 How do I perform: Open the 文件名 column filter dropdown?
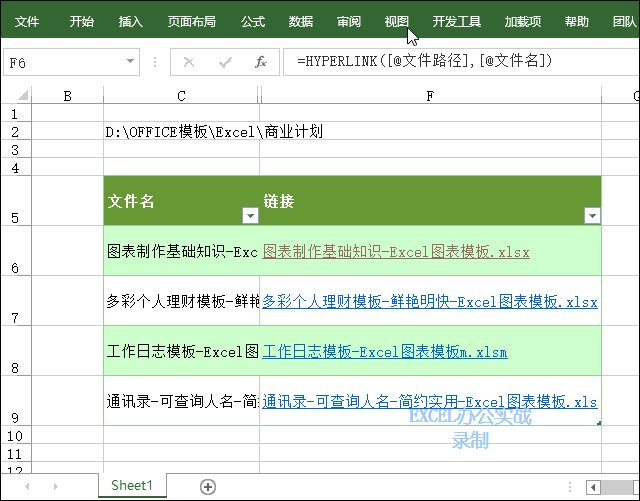250,216
